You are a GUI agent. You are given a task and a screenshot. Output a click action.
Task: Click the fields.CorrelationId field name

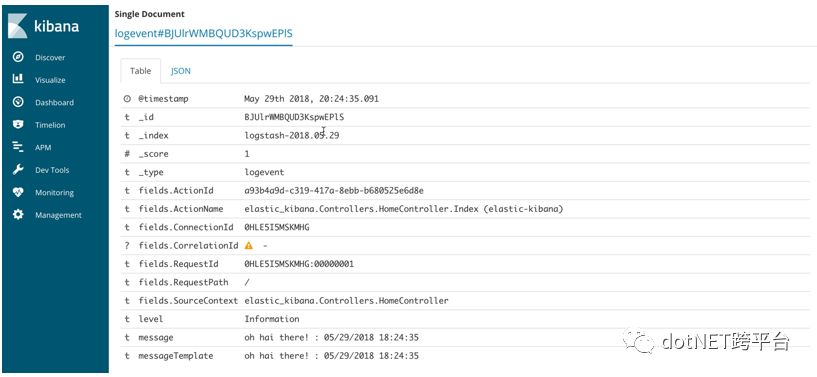tap(188, 246)
